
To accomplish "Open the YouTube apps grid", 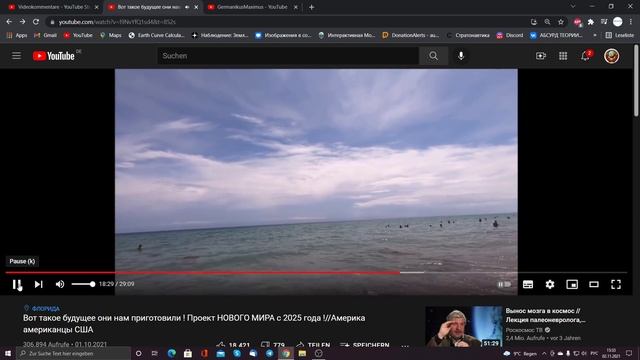I will coord(563,56).
